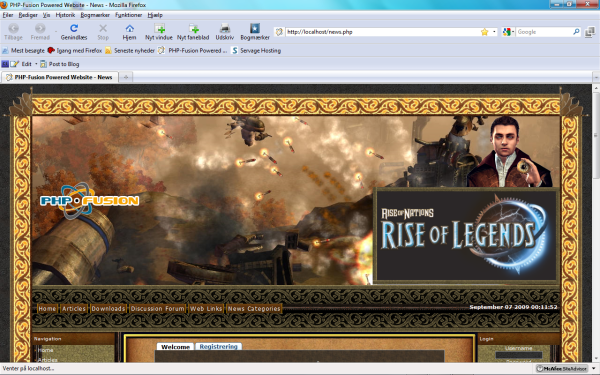Open the Edit button dropdown arrow
Screen dimensions: 600x375
point(36,64)
